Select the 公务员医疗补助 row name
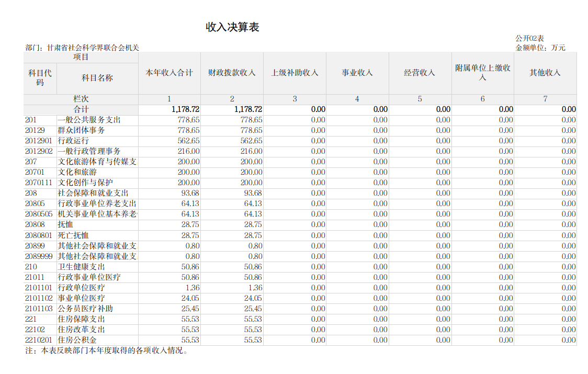 (85, 309)
